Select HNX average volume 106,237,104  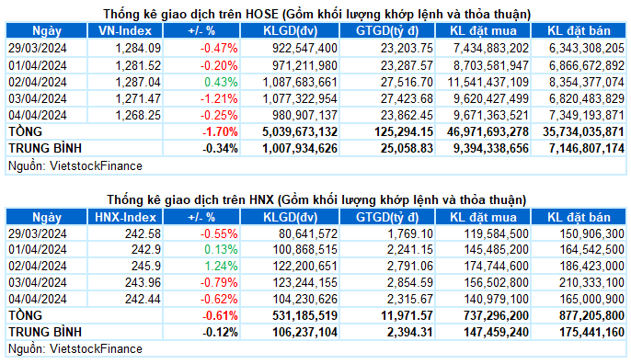point(304,332)
